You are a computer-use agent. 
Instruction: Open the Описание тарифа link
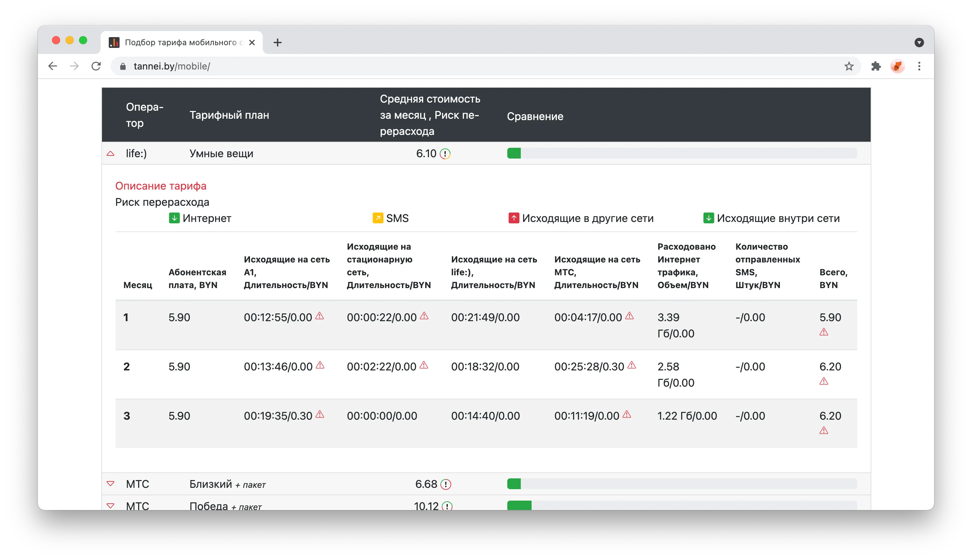pyautogui.click(x=161, y=186)
